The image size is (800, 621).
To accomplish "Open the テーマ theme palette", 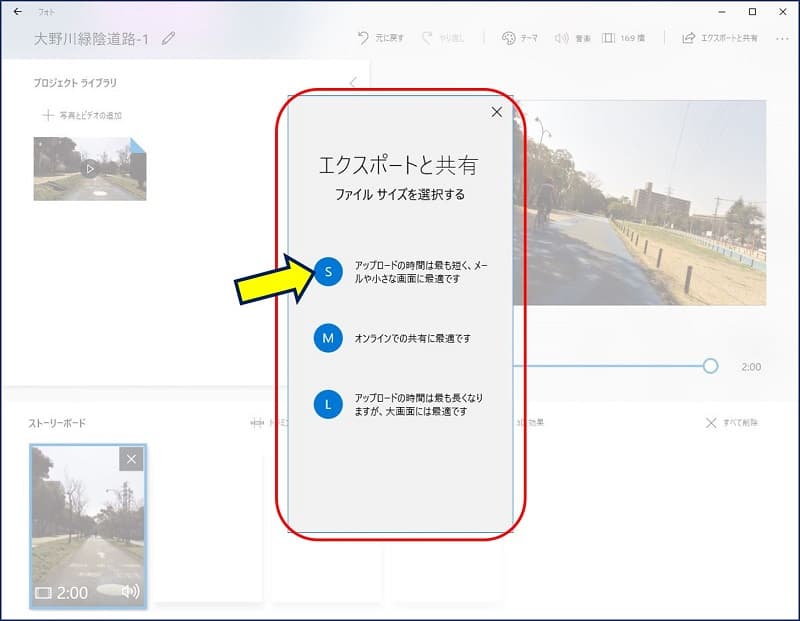I will click(x=519, y=38).
